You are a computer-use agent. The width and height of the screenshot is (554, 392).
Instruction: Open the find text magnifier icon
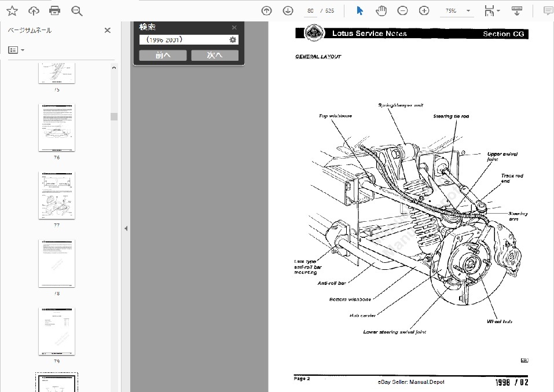pos(76,10)
